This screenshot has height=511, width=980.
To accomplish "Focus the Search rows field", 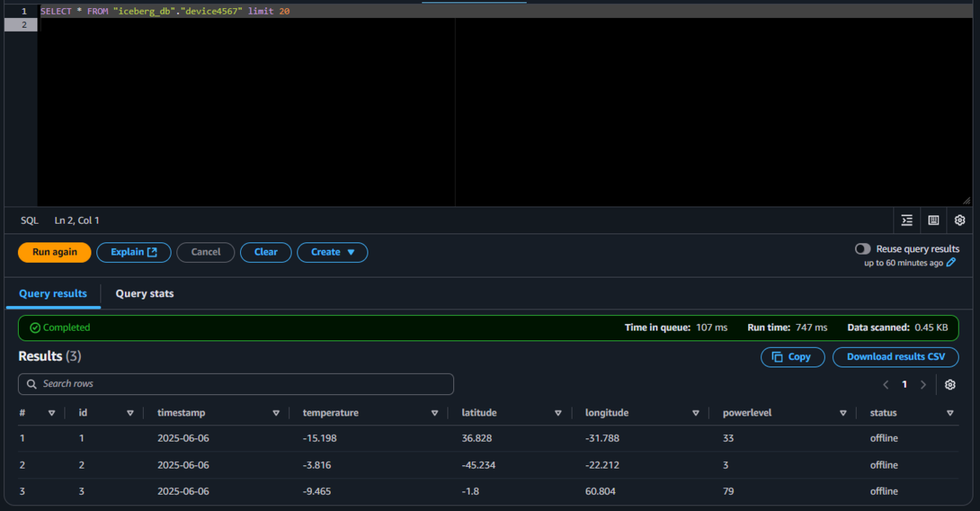I will pyautogui.click(x=236, y=384).
